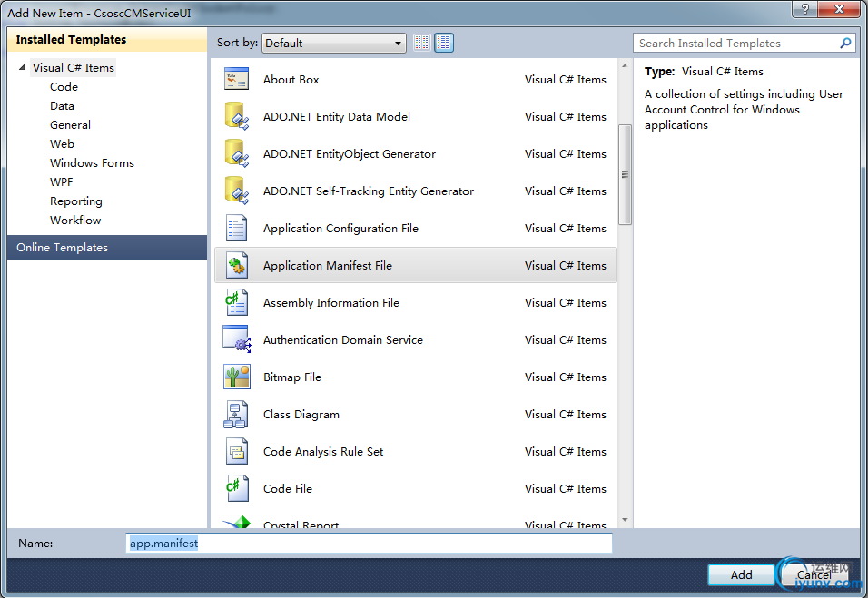Select the Windows Forms category

click(92, 162)
